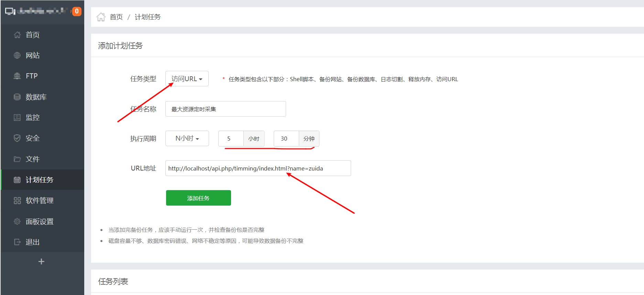Click the grid icon next to 软件管理

point(17,200)
